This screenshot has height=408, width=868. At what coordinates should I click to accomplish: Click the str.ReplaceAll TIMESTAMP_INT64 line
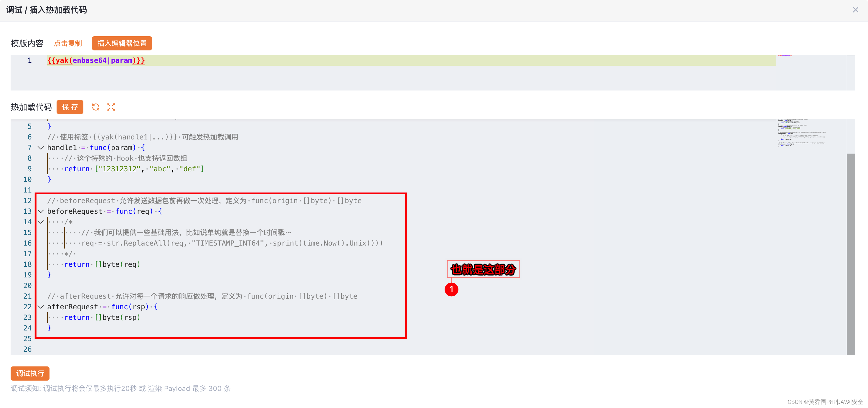232,243
